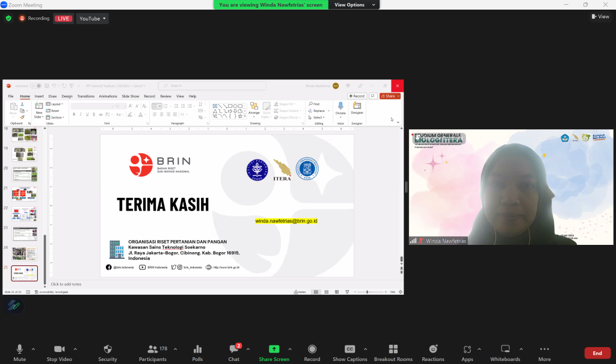Click the Format Painter brush icon
The width and height of the screenshot is (616, 364).
tap(22, 117)
